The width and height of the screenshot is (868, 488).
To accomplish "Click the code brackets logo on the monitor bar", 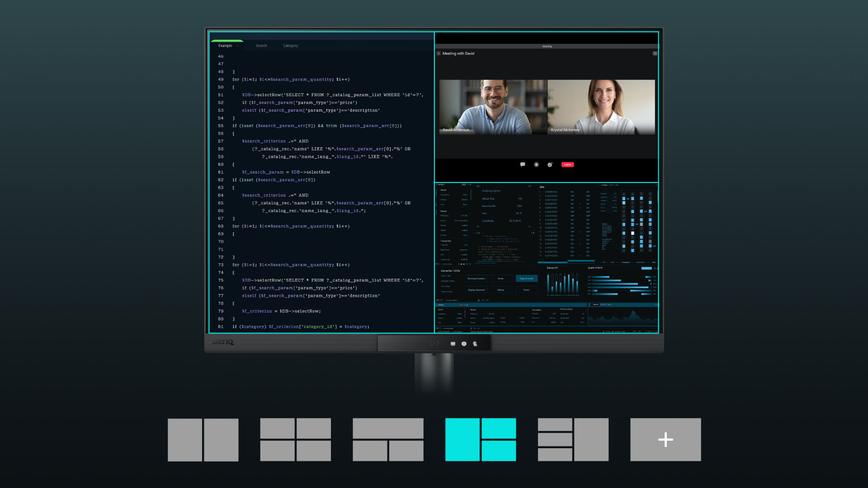I will click(x=435, y=343).
